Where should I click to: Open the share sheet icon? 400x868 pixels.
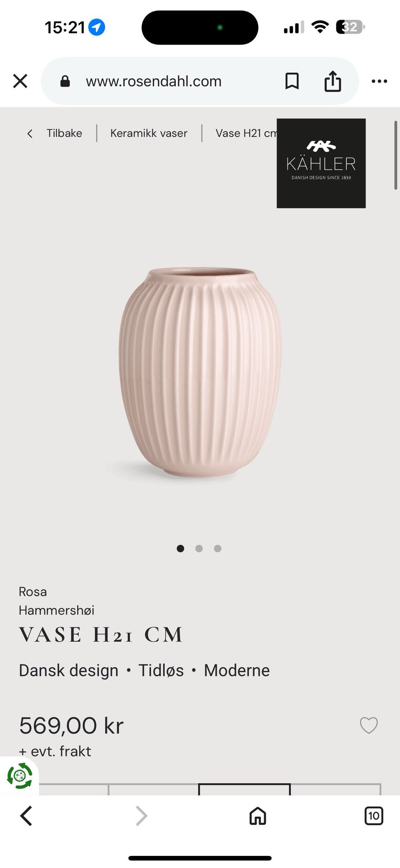(332, 81)
